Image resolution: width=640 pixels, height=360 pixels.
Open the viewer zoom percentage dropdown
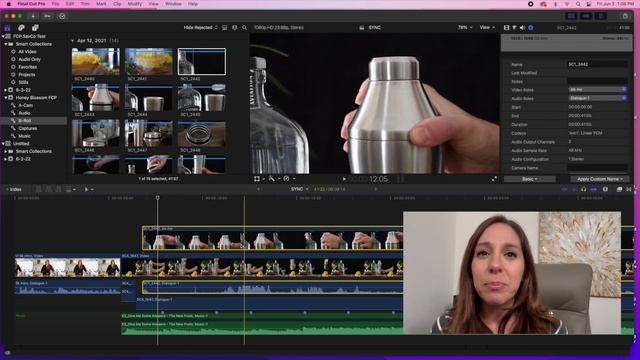click(x=465, y=28)
